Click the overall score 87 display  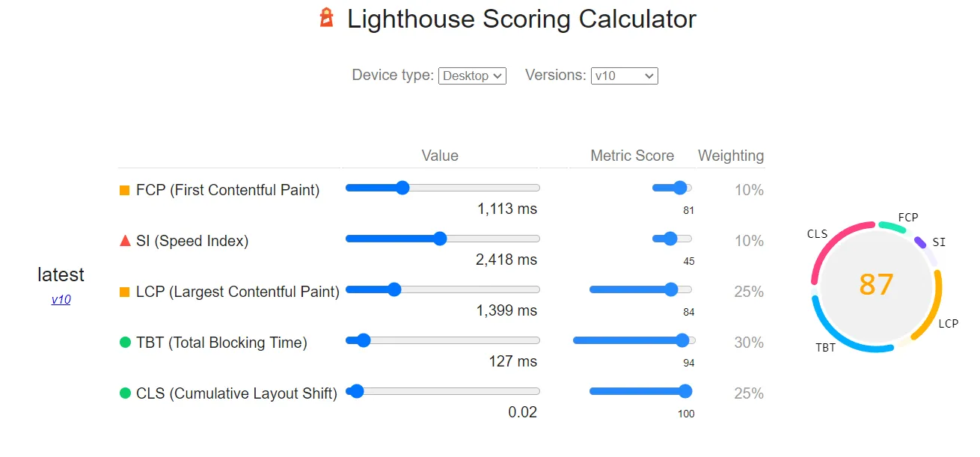[877, 284]
